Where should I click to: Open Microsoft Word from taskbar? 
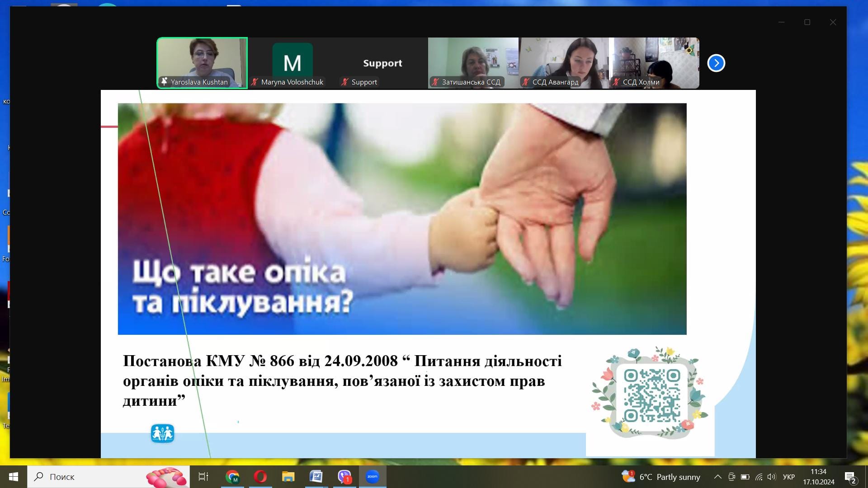[x=316, y=477]
